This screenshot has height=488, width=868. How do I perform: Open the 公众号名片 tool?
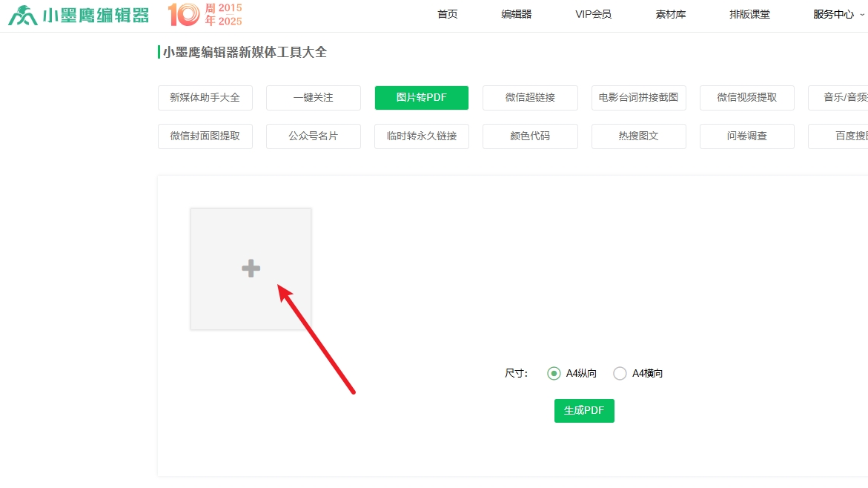pyautogui.click(x=314, y=136)
